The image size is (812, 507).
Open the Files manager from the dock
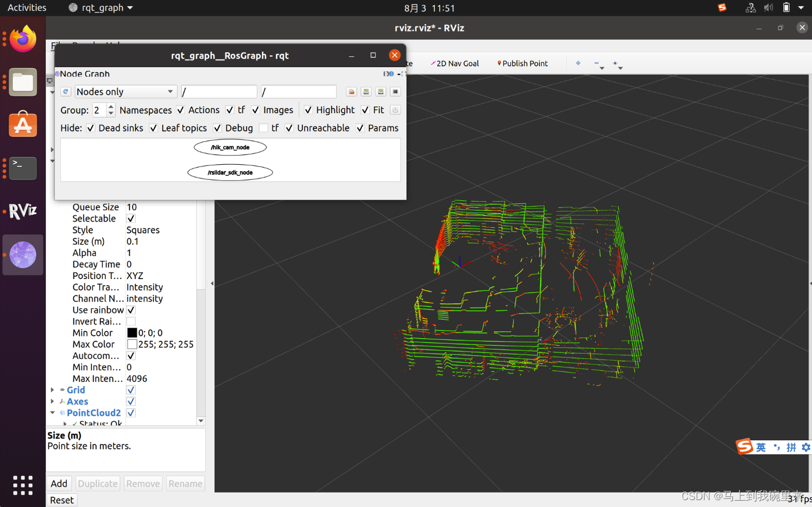coord(23,83)
